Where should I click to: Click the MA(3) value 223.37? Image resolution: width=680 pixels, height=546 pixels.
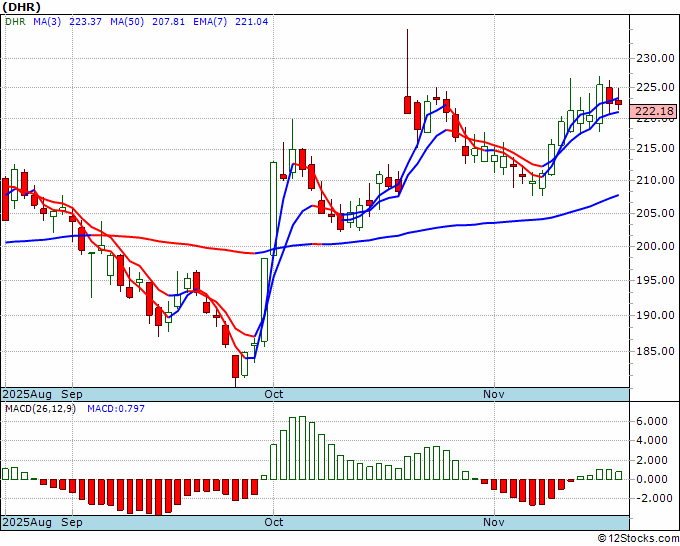[x=85, y=22]
